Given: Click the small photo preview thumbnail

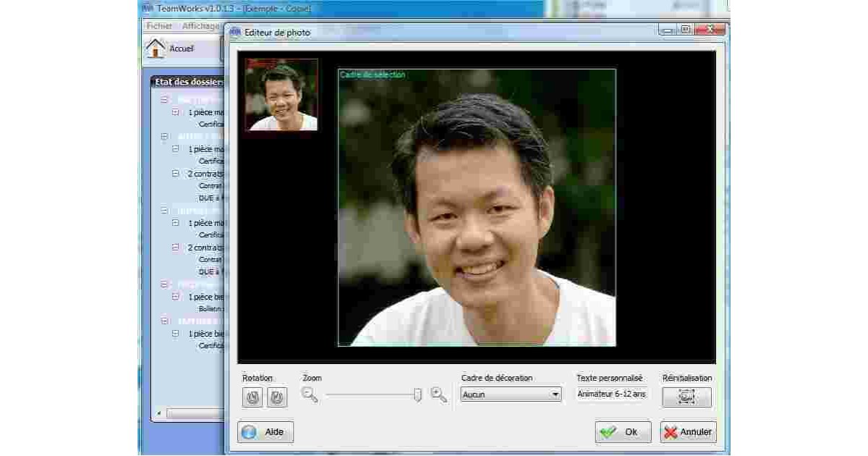Looking at the screenshot, I should (x=281, y=95).
